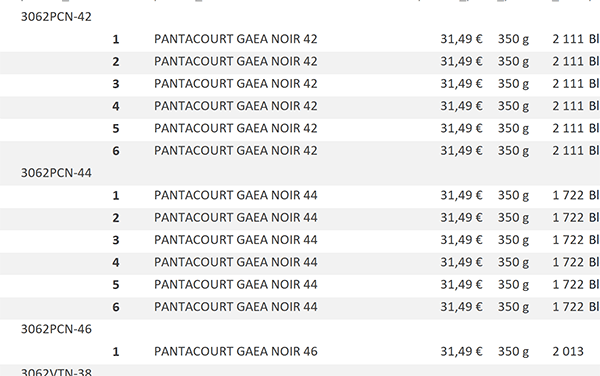Click the 2 013 stock value
Screen dimensions: 600x376
[568, 352]
